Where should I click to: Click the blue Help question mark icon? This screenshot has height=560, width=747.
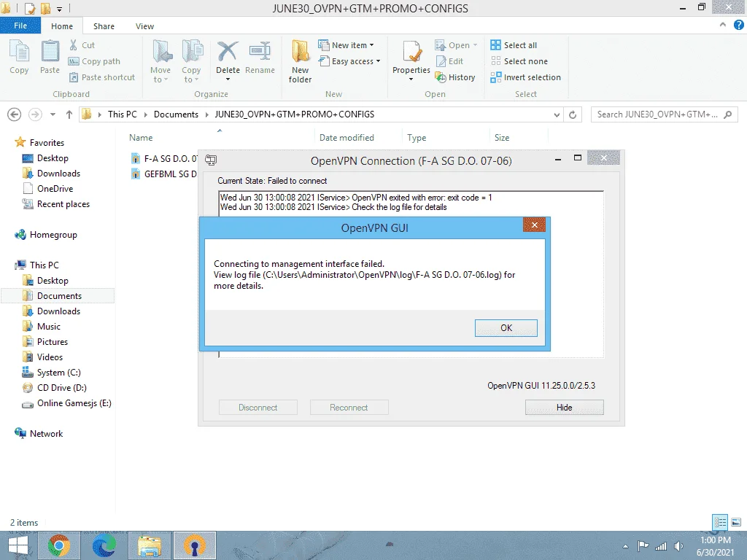(x=738, y=26)
